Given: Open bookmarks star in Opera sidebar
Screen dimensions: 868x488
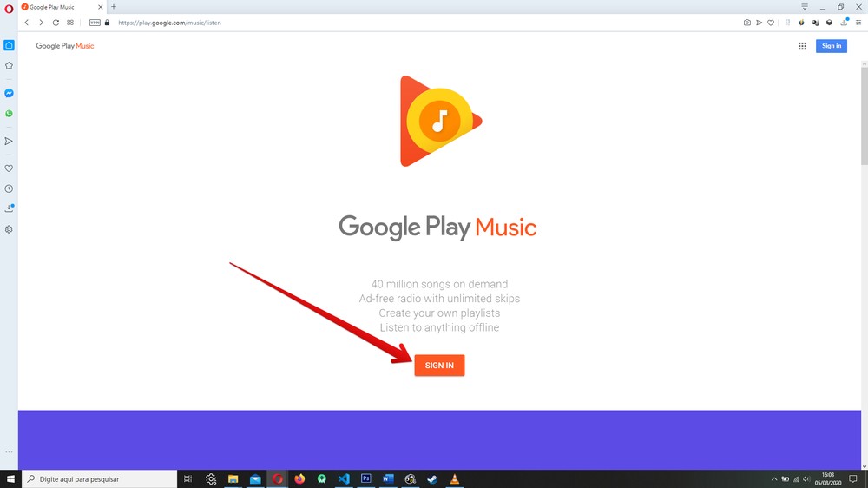Looking at the screenshot, I should [x=9, y=66].
